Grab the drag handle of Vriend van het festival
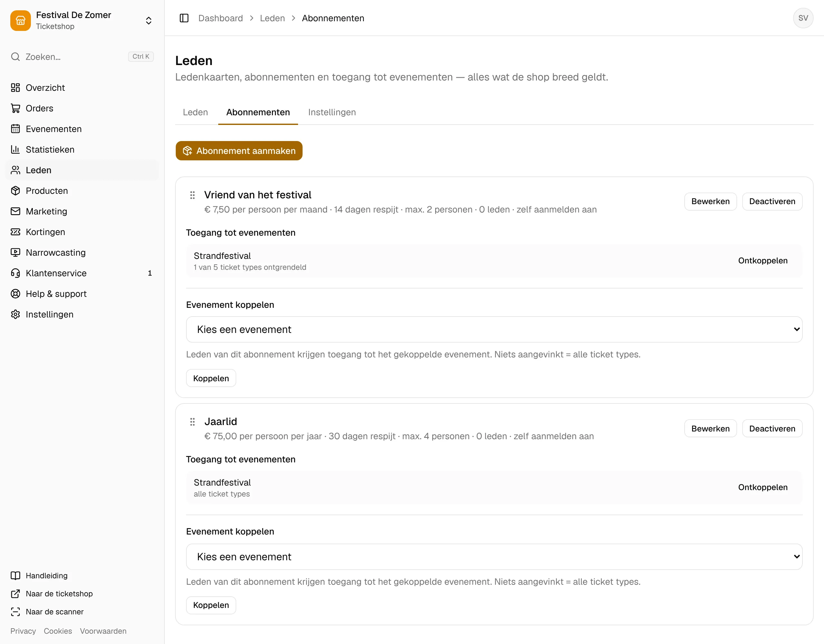The width and height of the screenshot is (824, 644). 192,195
